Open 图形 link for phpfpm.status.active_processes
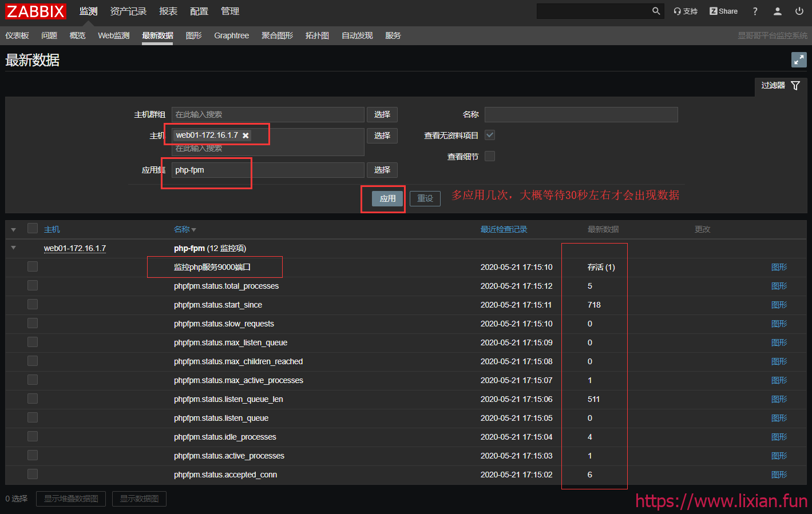 779,456
